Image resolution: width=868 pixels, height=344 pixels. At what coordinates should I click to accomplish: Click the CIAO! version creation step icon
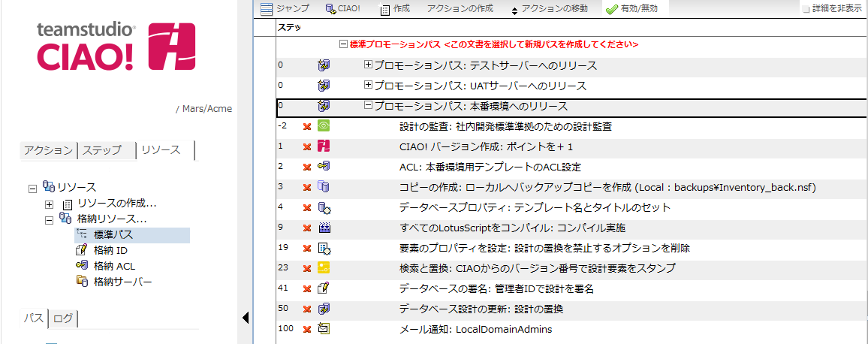pos(324,146)
